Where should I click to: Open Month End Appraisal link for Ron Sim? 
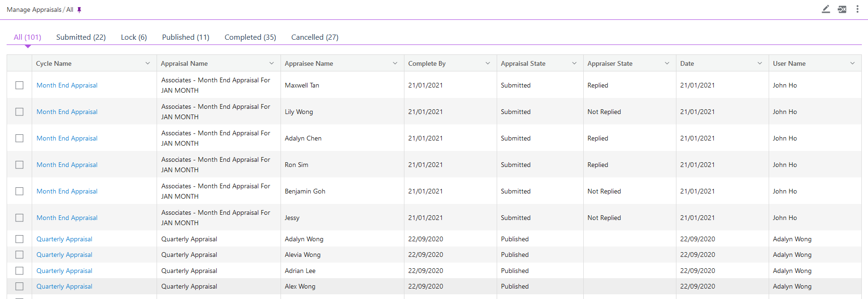[67, 165]
